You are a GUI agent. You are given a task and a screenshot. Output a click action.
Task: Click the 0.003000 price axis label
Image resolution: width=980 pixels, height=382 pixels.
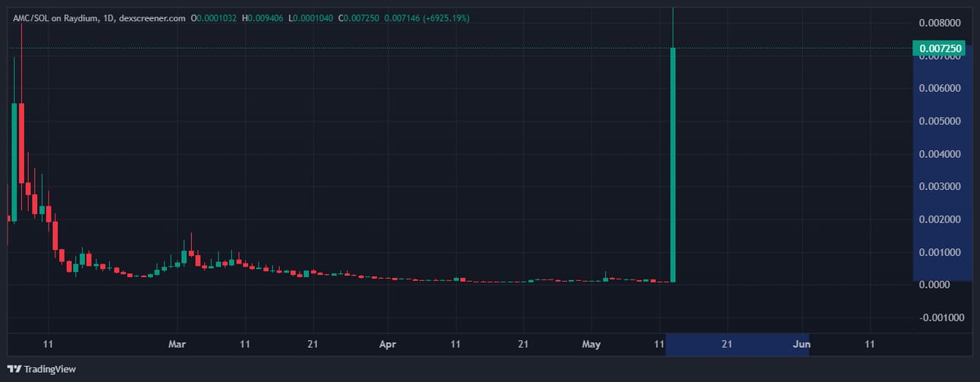pos(941,186)
